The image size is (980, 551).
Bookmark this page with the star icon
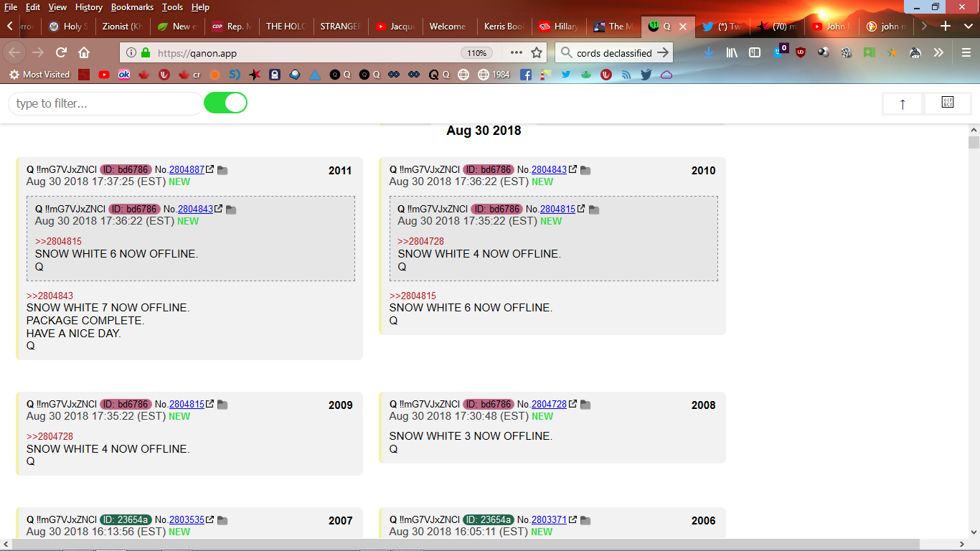[537, 52]
